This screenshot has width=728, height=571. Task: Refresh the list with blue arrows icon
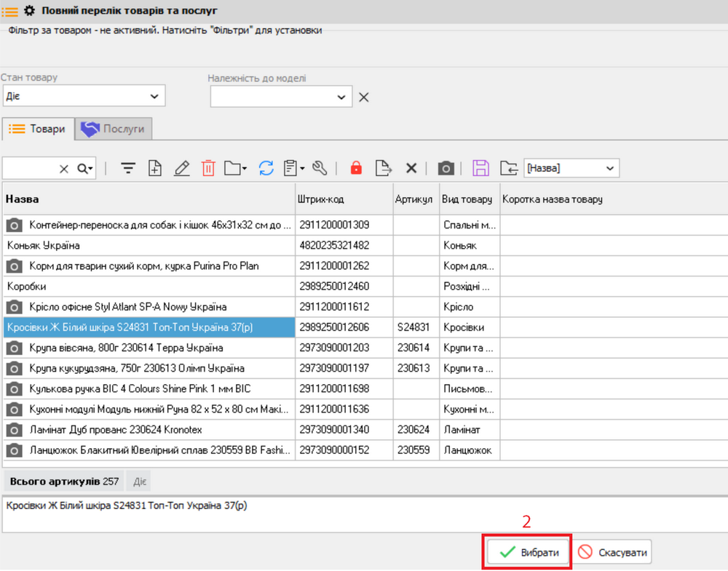coord(266,169)
